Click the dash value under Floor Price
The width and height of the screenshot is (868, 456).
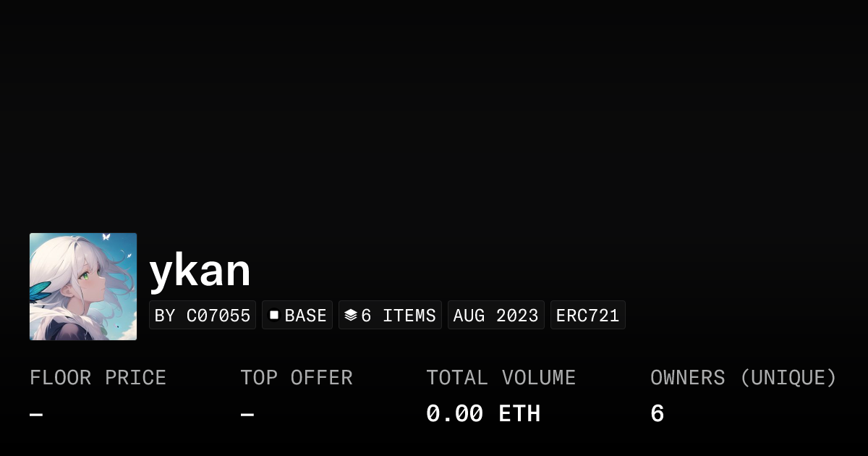point(36,415)
